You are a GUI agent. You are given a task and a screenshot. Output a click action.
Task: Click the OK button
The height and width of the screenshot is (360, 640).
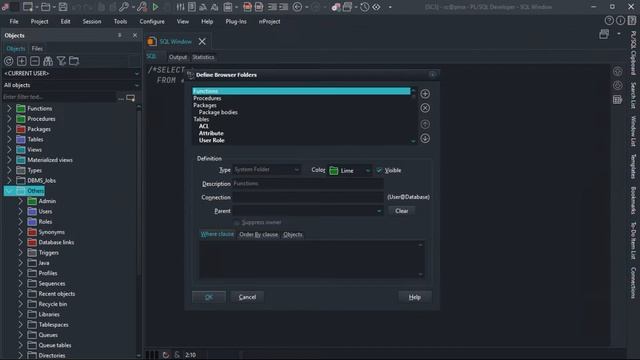click(209, 297)
